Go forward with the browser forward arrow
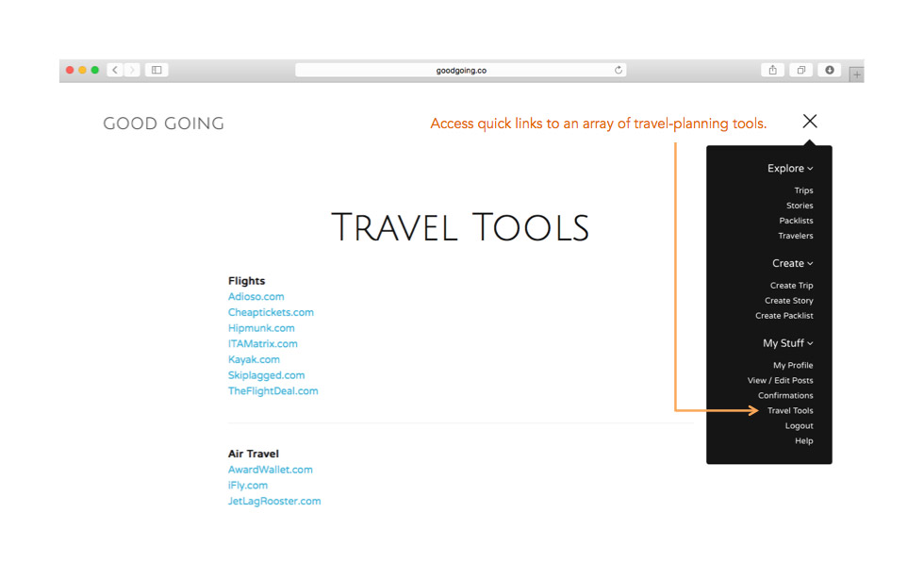The width and height of the screenshot is (924, 562). [132, 70]
